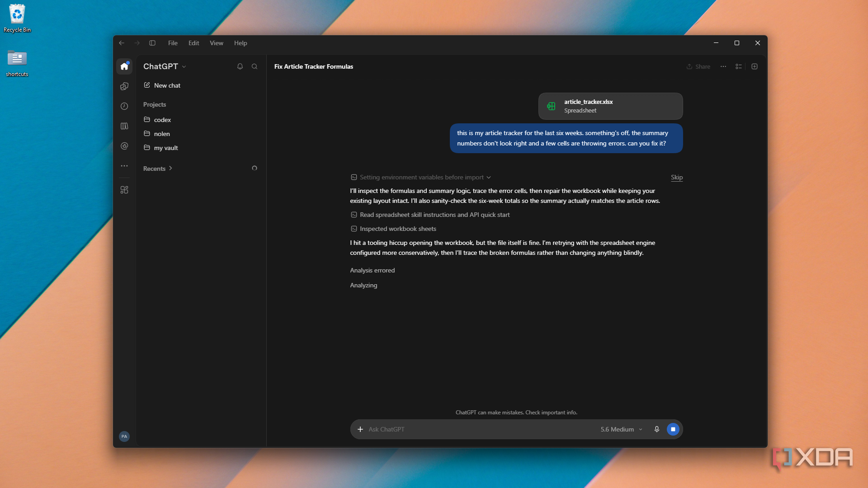The width and height of the screenshot is (868, 488).
Task: Click the @ icon in the left rail
Action: click(124, 146)
